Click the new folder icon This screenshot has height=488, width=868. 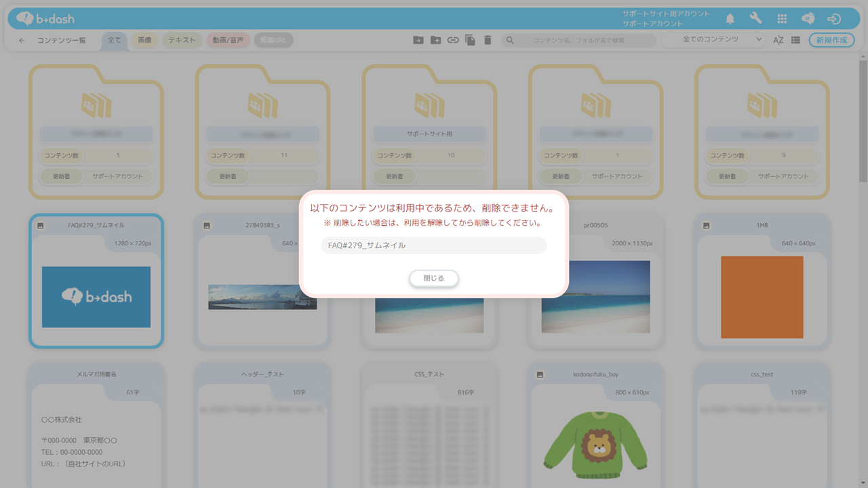[x=435, y=40]
